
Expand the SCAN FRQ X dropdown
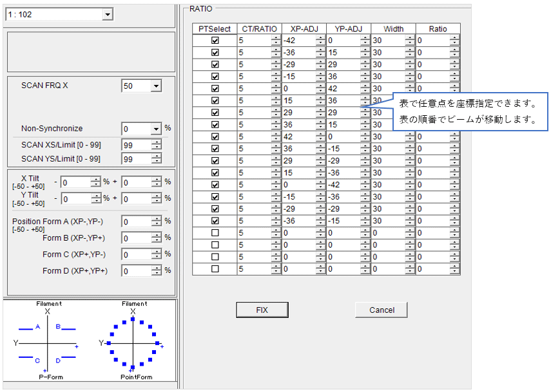click(x=156, y=86)
